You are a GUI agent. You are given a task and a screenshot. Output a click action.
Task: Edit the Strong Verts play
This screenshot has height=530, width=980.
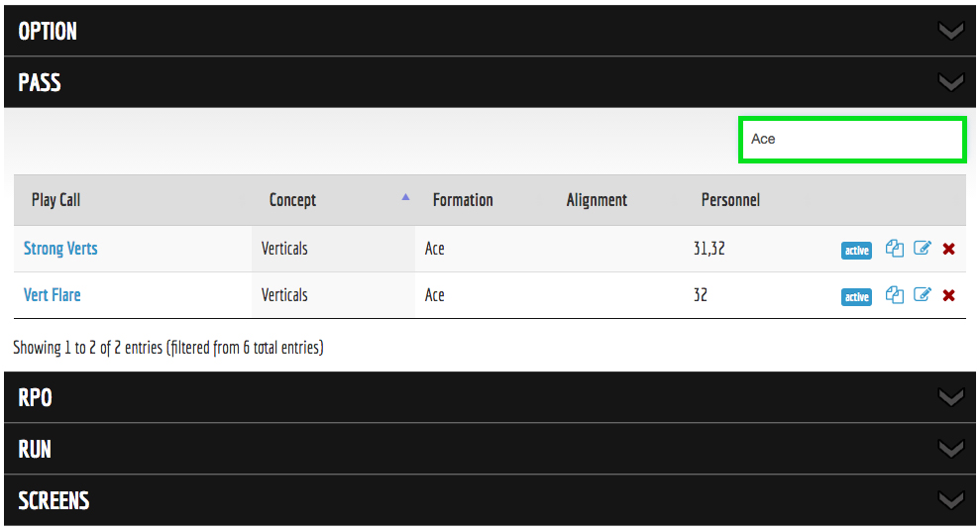(x=922, y=249)
